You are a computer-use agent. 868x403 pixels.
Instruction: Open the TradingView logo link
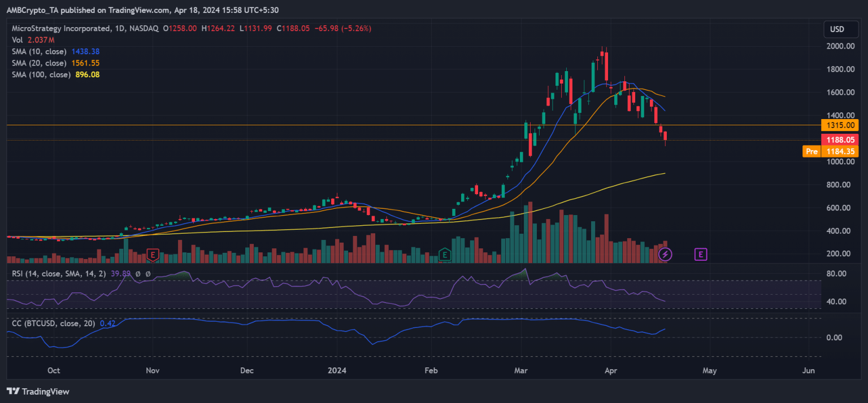[x=38, y=391]
